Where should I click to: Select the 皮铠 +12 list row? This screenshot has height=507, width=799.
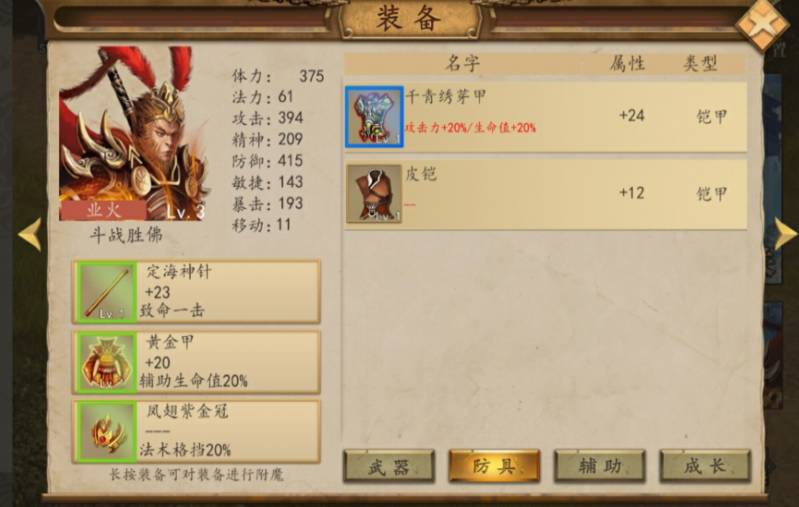(546, 194)
